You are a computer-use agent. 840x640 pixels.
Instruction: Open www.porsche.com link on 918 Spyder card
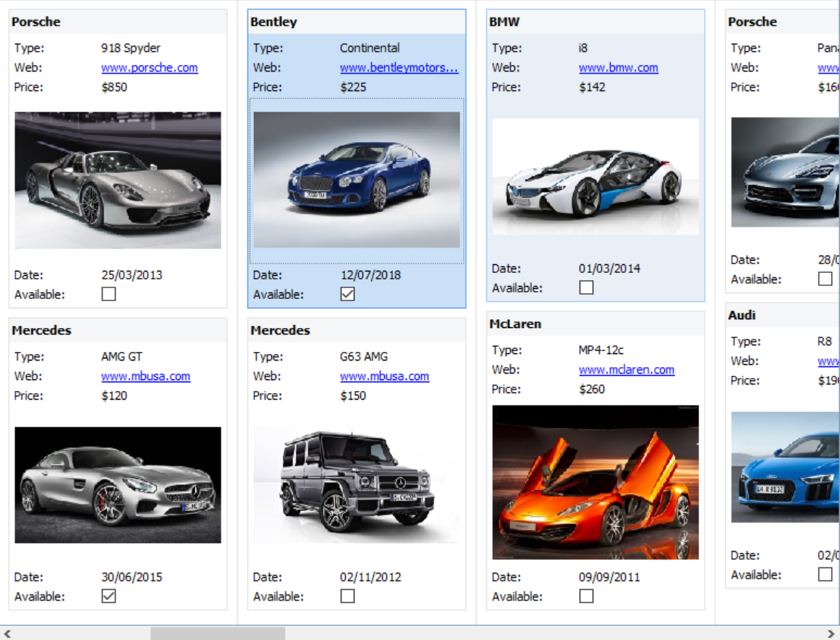(x=150, y=67)
